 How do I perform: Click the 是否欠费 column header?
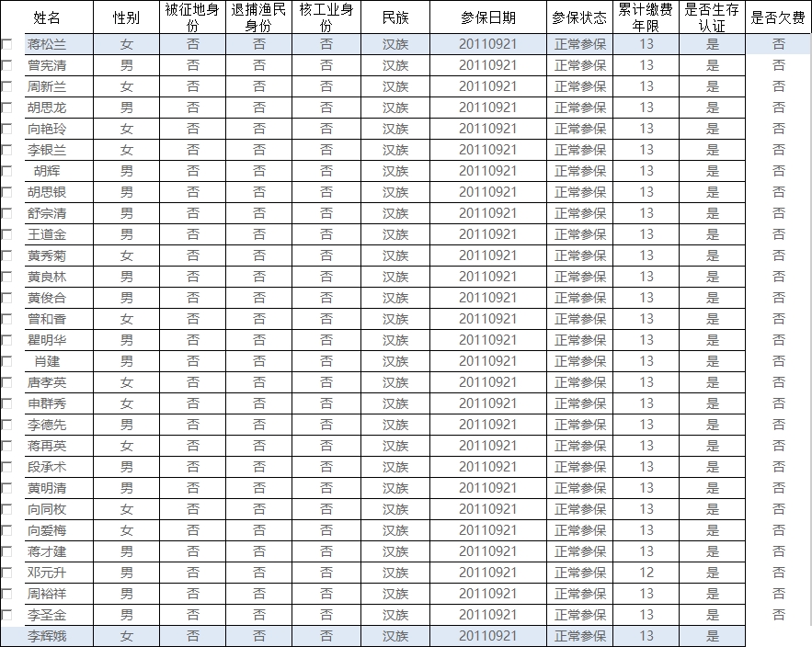[x=778, y=17]
